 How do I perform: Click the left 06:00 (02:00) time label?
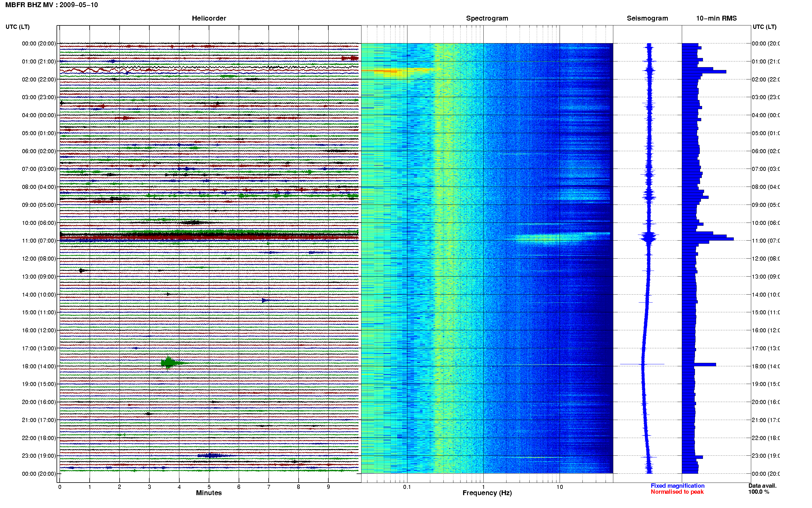[x=39, y=151]
